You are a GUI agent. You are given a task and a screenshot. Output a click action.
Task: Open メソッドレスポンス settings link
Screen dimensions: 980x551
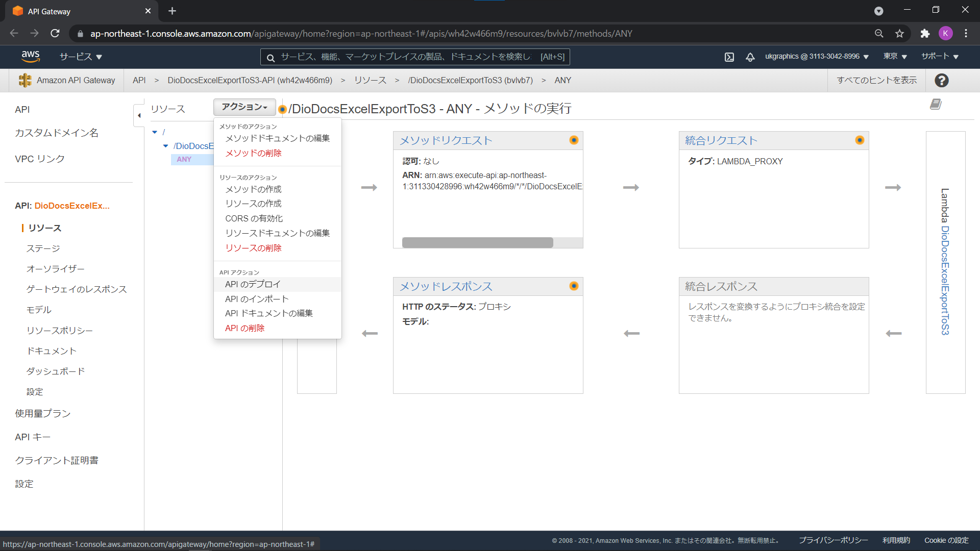click(446, 287)
